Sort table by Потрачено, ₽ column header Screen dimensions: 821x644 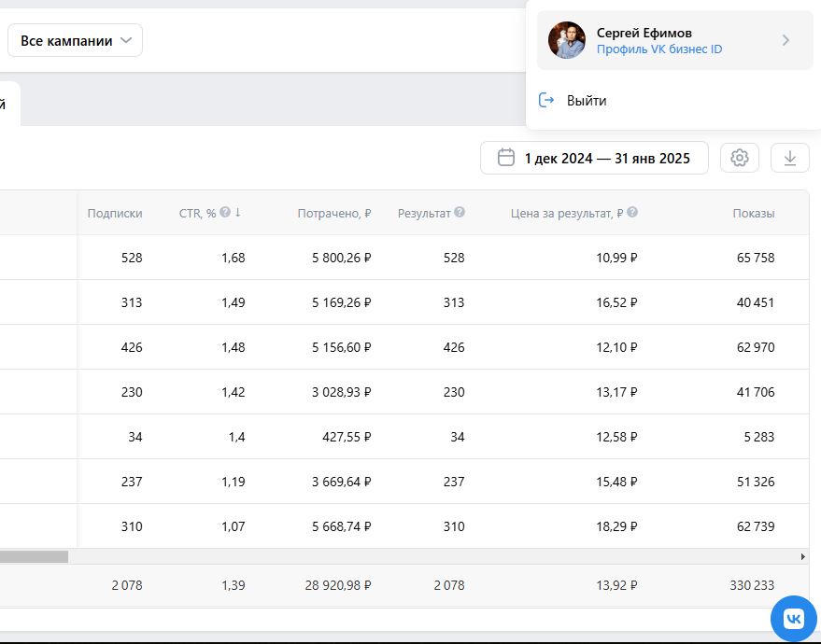(334, 213)
